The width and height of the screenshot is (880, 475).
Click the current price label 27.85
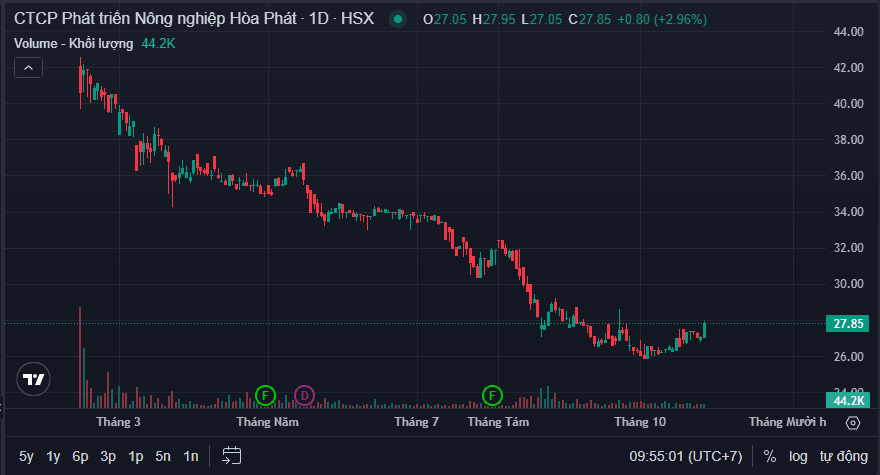coord(847,324)
